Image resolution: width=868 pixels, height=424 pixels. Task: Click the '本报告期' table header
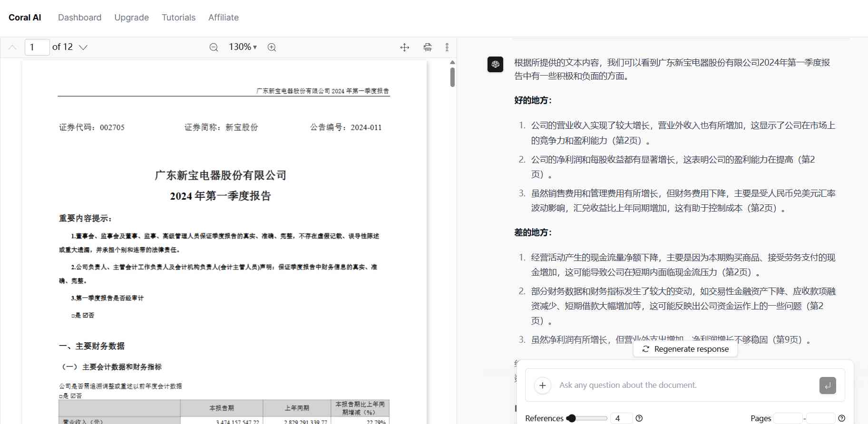[222, 408]
